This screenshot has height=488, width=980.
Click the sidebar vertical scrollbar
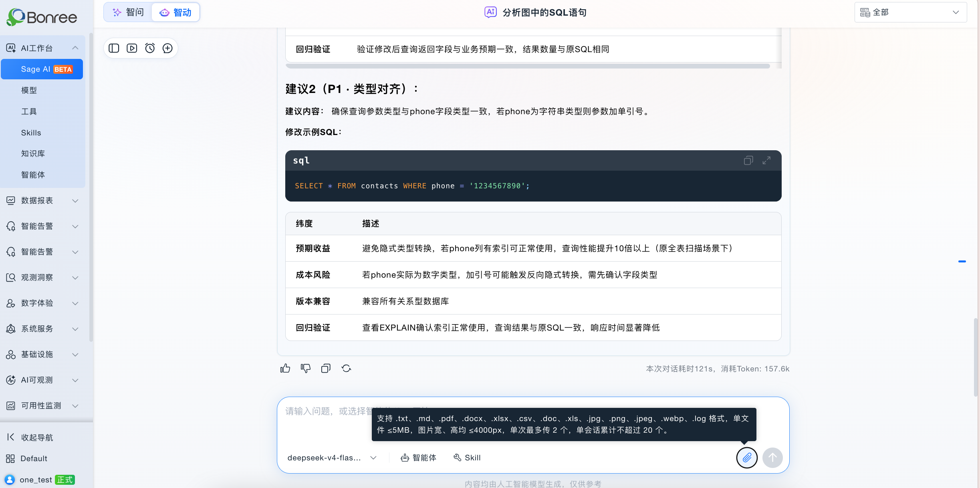point(91,188)
